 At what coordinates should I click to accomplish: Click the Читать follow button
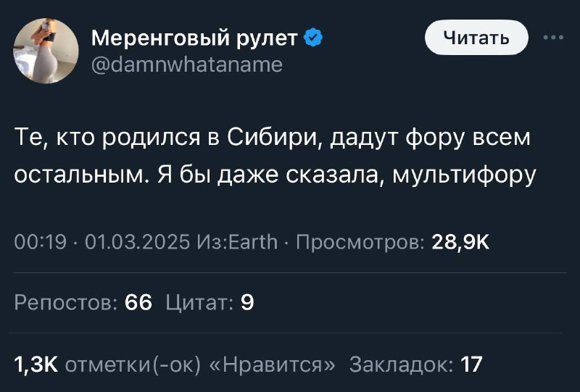[x=476, y=38]
